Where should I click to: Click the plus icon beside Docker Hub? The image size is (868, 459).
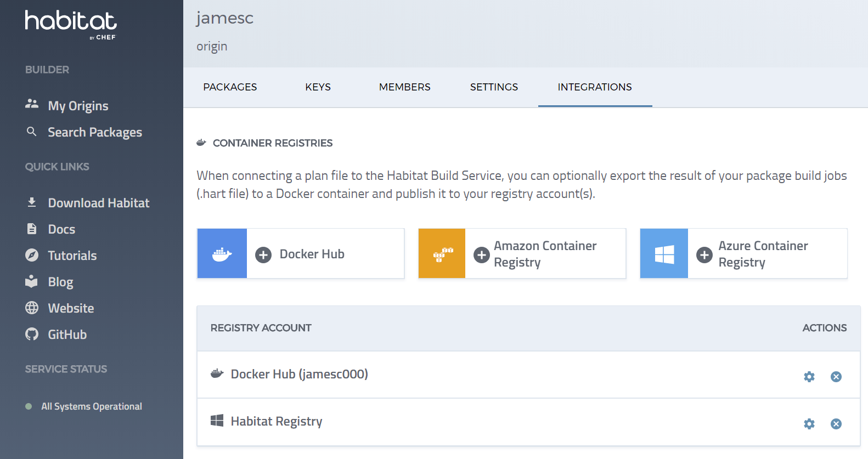[x=263, y=254]
